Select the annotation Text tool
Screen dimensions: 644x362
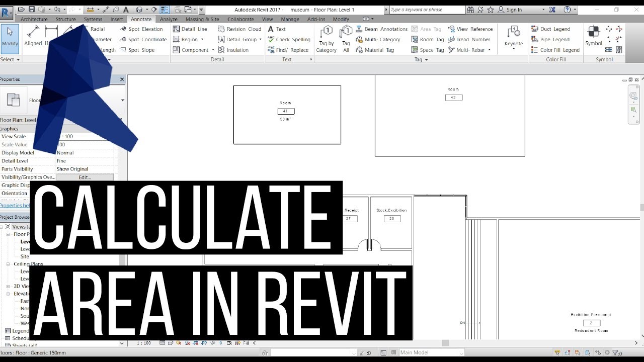tap(277, 29)
